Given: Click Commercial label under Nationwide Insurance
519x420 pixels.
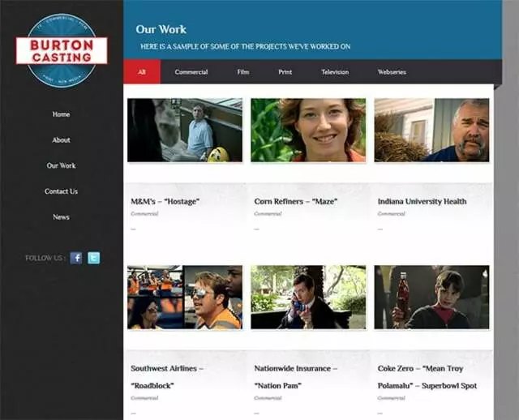Looking at the screenshot, I should [x=268, y=398].
